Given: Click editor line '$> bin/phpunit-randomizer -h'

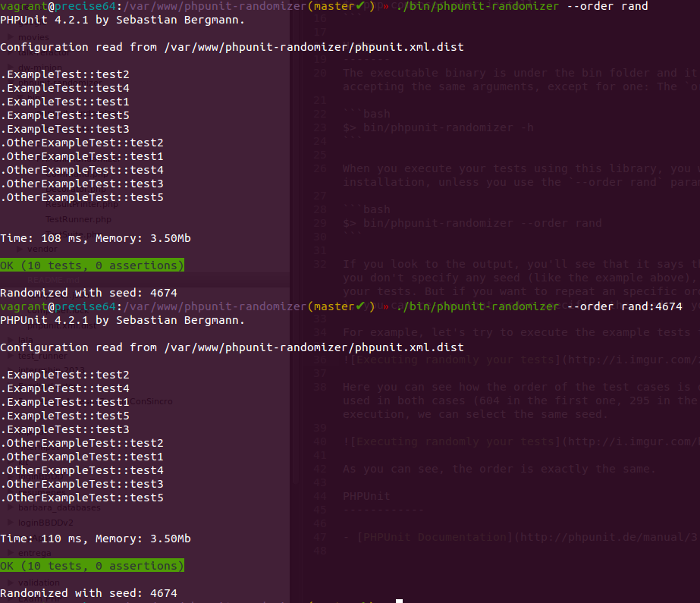Looking at the screenshot, I should (x=438, y=127).
